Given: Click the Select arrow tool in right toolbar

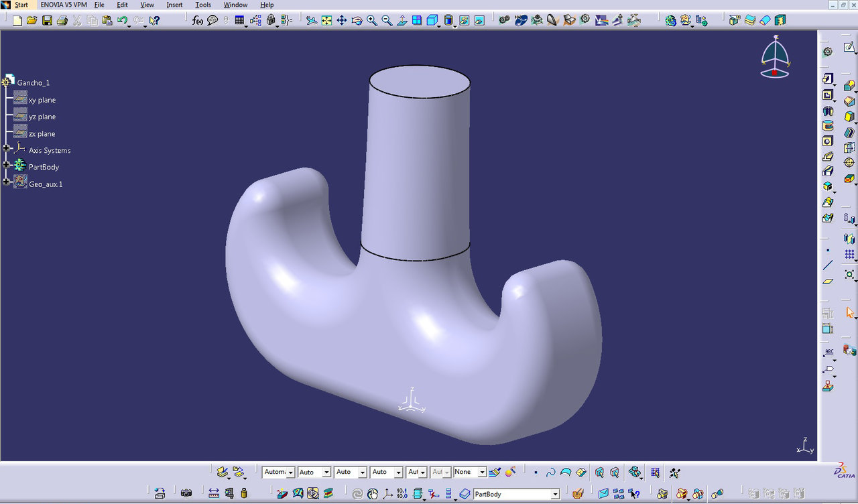Looking at the screenshot, I should coord(849,312).
